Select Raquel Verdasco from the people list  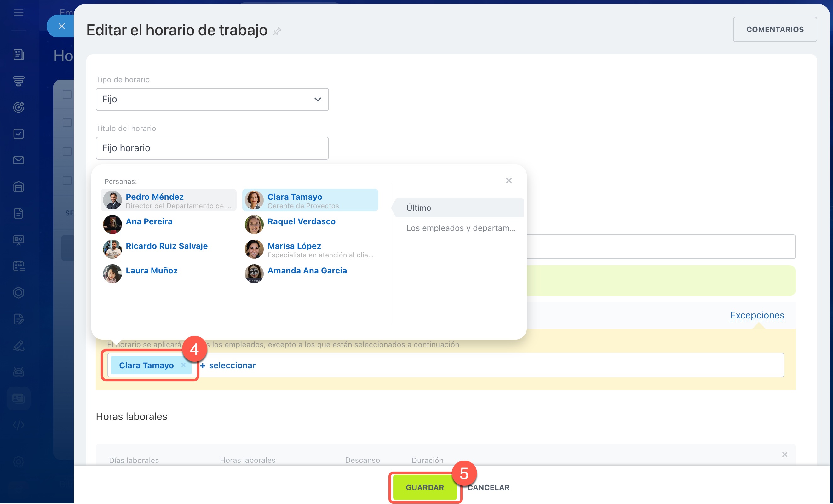pos(301,222)
